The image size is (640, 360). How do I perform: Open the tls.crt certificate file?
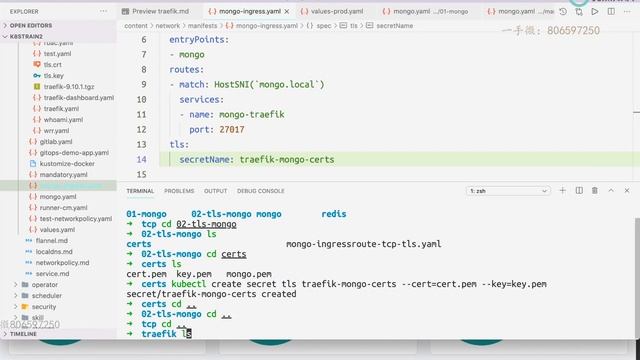52,64
